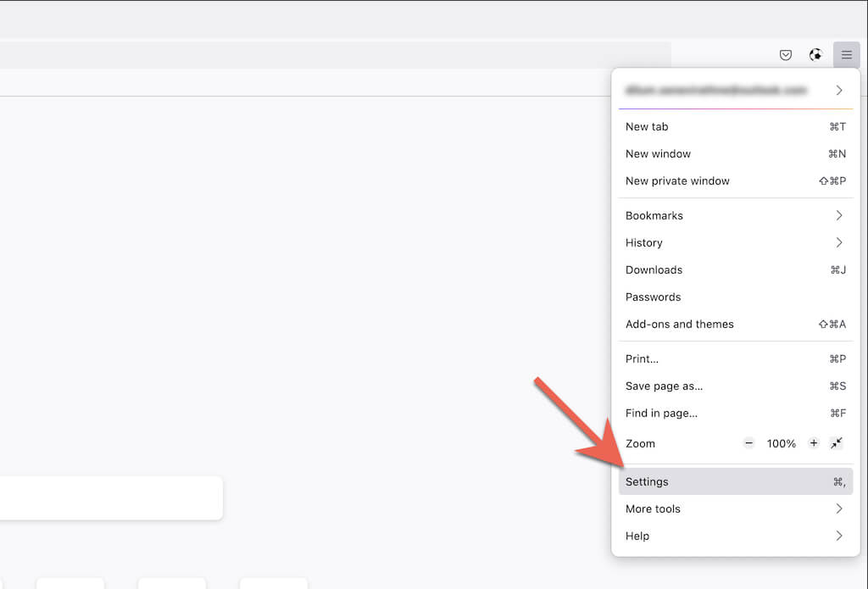This screenshot has height=589, width=868.
Task: Save the page to Pocket
Action: 786,55
